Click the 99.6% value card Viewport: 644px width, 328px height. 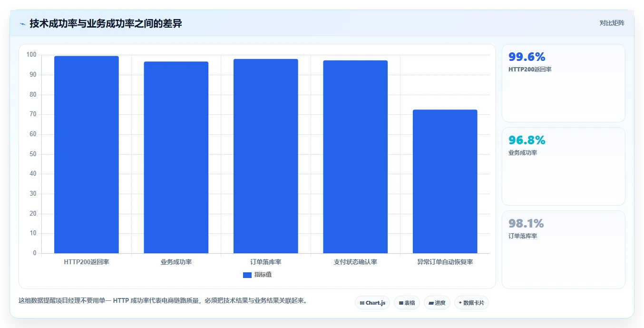click(x=564, y=83)
